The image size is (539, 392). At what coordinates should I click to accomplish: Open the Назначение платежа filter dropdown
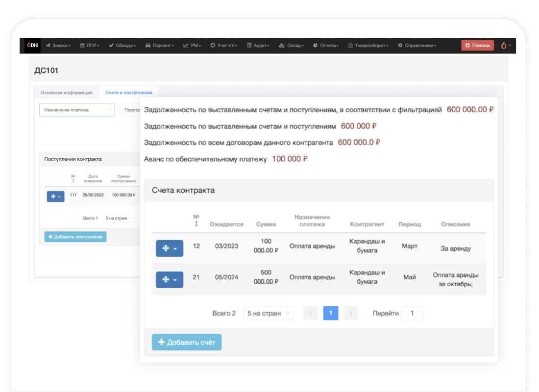click(x=77, y=110)
